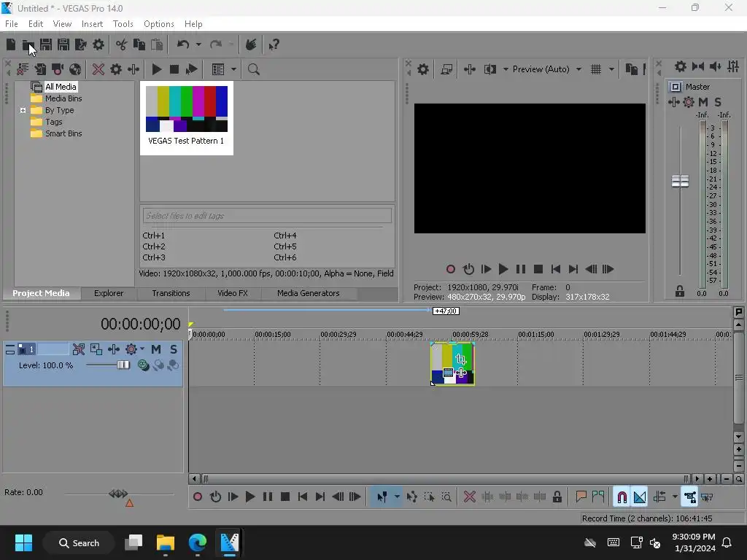Adjust the playback Rate slider
747x560 pixels.
pos(118,494)
